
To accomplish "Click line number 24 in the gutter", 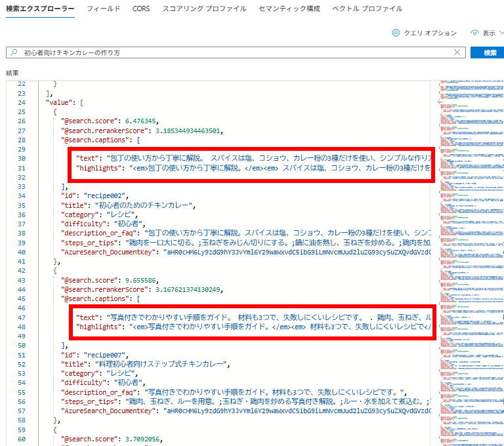I will [x=22, y=102].
